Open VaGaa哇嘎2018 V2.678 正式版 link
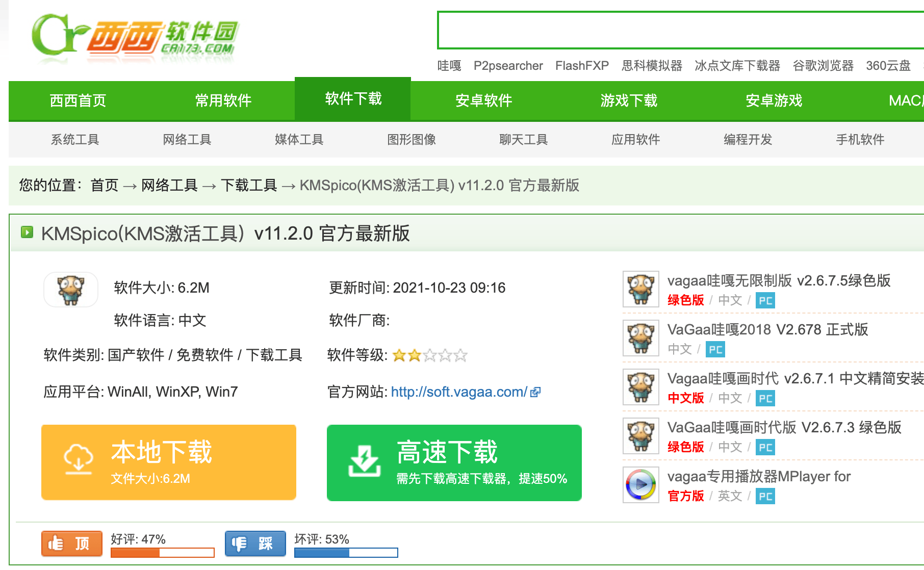924x570 pixels. [768, 329]
